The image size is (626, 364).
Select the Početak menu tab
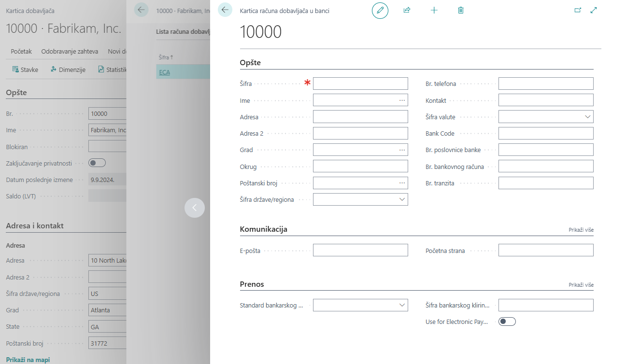pyautogui.click(x=21, y=52)
